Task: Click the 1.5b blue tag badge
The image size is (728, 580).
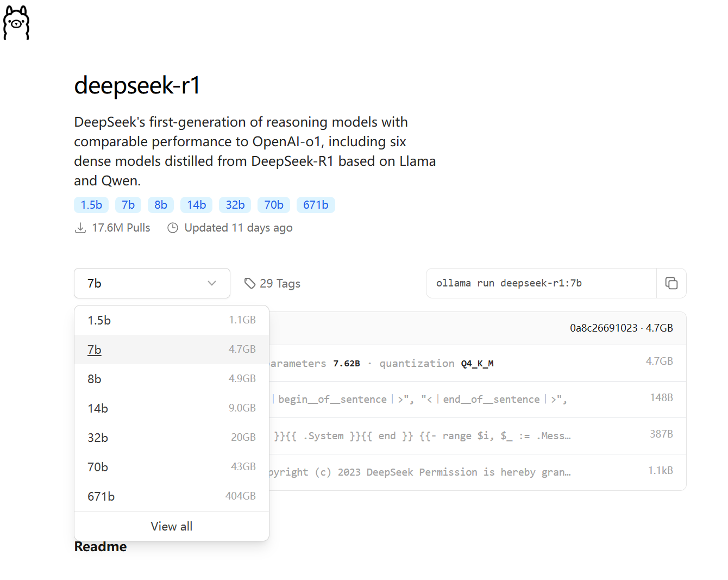Action: click(x=91, y=205)
